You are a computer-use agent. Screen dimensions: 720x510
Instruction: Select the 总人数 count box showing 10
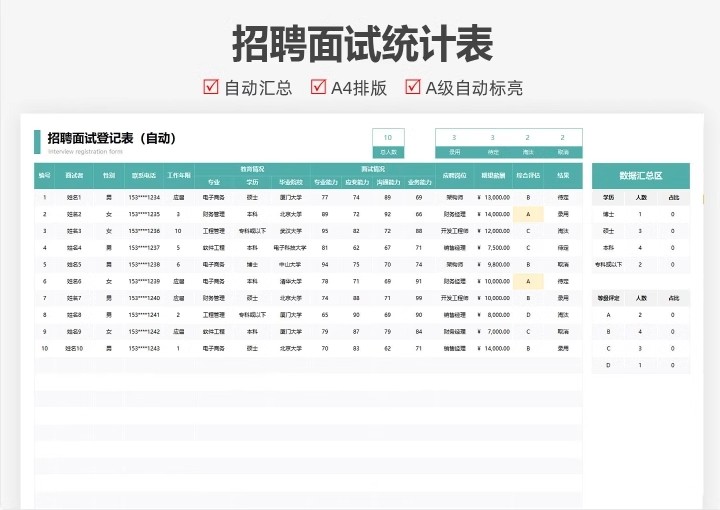coord(388,143)
